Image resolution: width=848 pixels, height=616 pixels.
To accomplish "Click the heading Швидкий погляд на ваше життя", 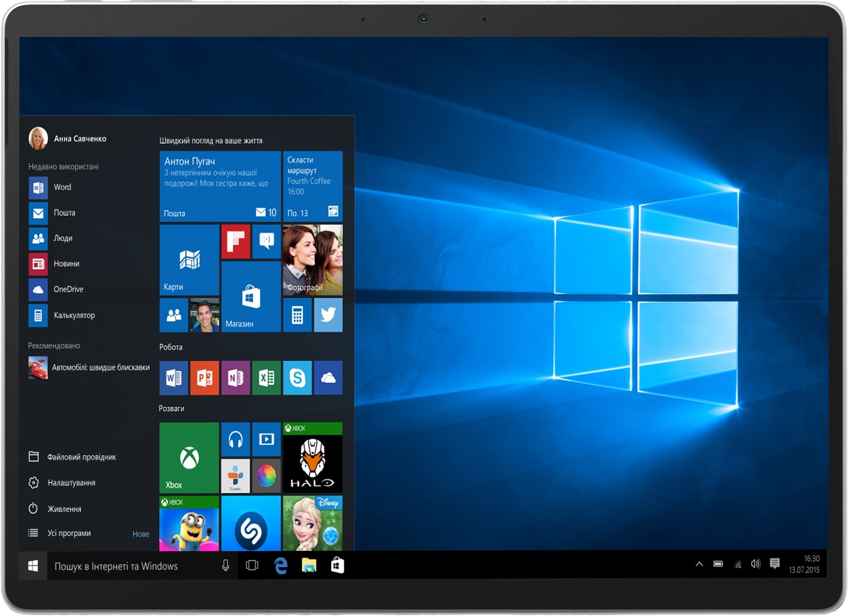I will pyautogui.click(x=211, y=141).
